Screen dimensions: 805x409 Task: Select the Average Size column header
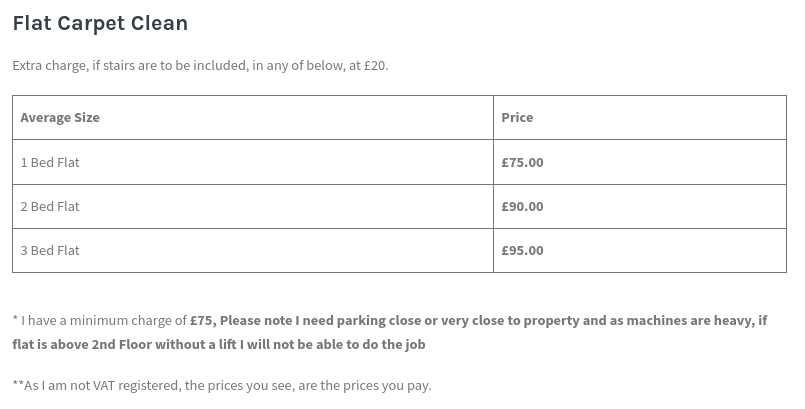(253, 118)
